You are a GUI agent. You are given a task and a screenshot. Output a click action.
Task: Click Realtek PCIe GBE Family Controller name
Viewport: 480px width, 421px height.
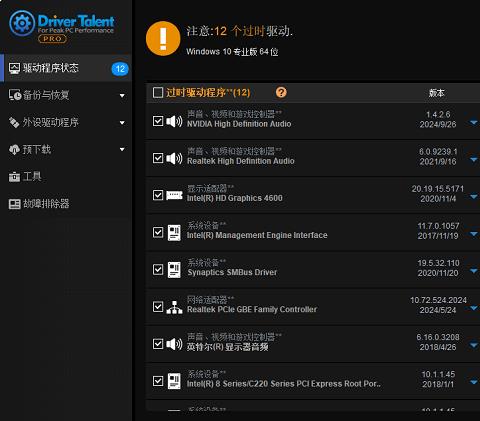point(252,309)
